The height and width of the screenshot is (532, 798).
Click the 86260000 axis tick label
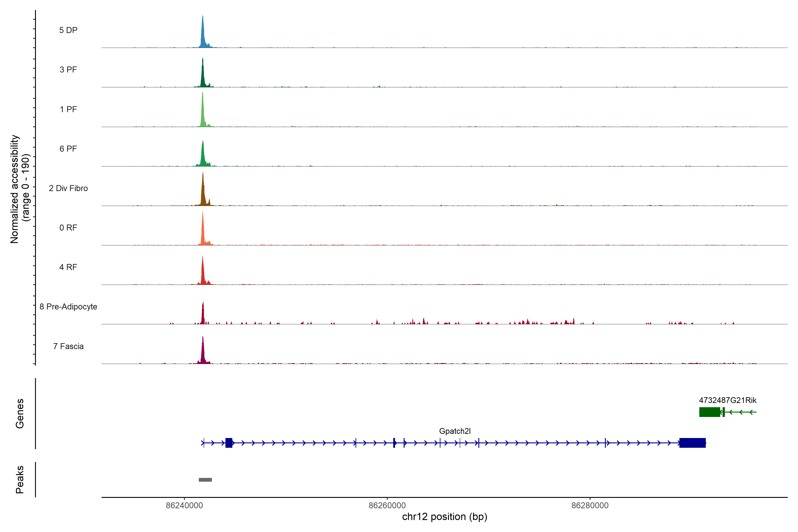tap(387, 506)
